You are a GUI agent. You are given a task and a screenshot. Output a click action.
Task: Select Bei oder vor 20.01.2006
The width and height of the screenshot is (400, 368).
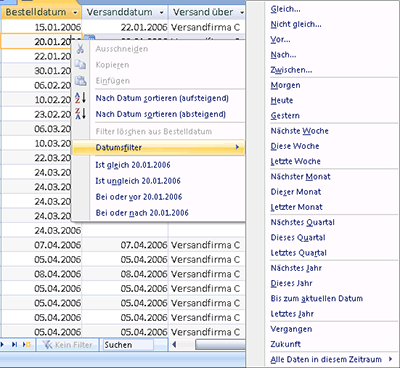[x=139, y=197]
